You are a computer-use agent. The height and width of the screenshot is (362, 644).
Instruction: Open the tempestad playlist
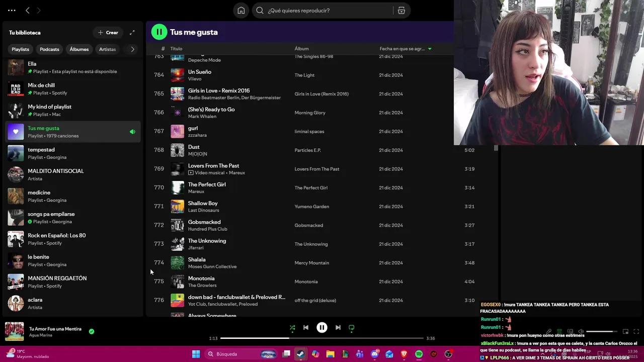[x=73, y=153]
